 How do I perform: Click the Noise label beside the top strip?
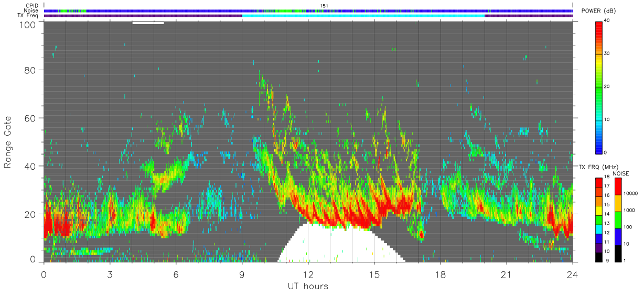tap(30, 10)
